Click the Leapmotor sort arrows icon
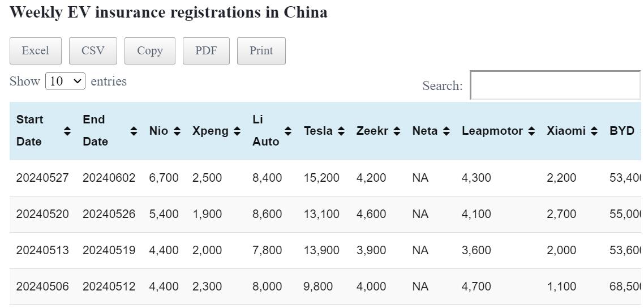This screenshot has height=308, width=644. coord(531,131)
